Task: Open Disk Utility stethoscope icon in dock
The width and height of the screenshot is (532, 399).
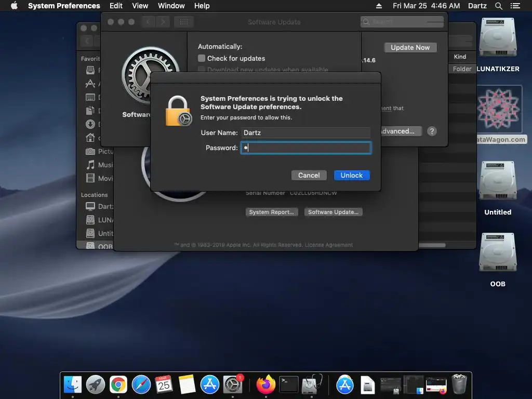Action: (x=312, y=384)
